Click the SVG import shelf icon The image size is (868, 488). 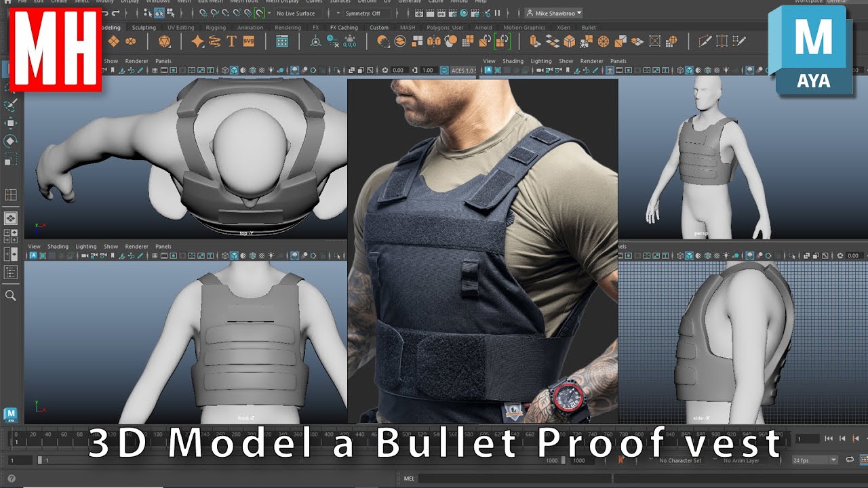[248, 41]
